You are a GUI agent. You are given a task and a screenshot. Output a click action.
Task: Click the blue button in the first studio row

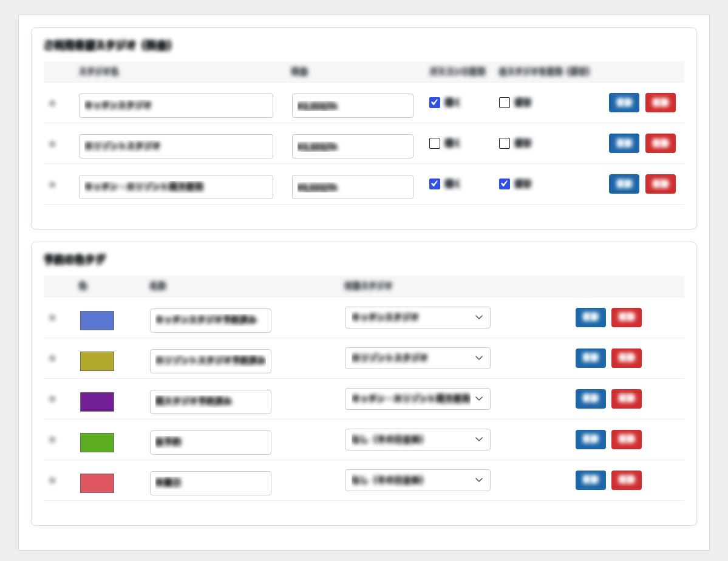pos(624,103)
